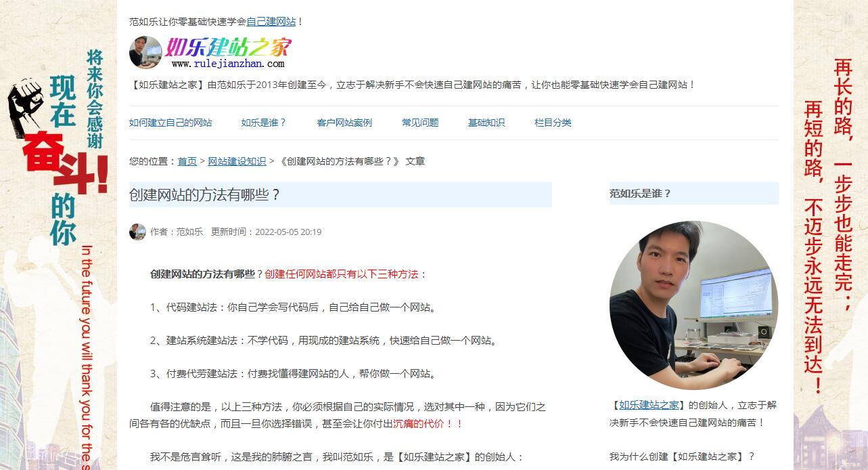
Task: Open the 基础知识 menu item
Action: pyautogui.click(x=486, y=123)
